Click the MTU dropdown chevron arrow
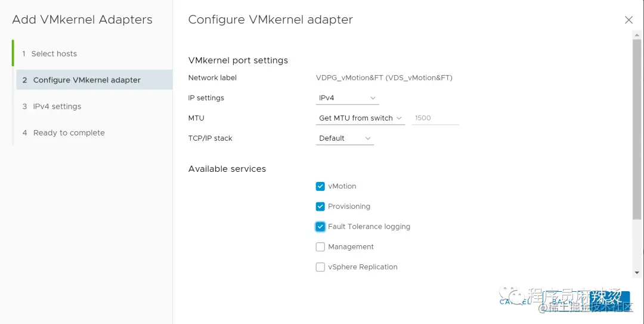644x324 pixels. click(x=399, y=118)
